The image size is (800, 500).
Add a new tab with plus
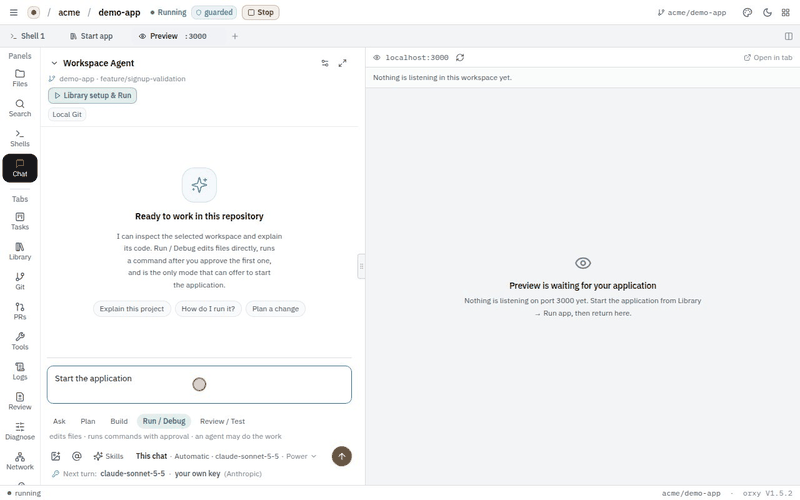(235, 36)
